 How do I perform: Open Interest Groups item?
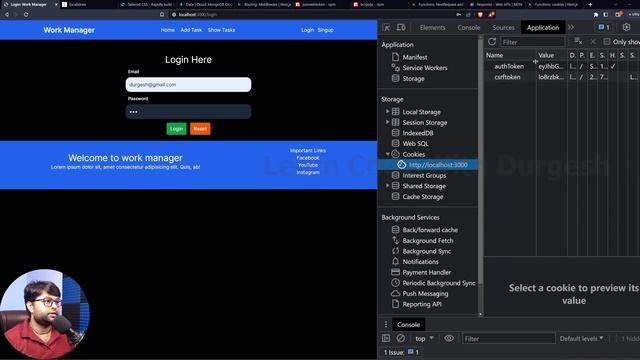(424, 175)
